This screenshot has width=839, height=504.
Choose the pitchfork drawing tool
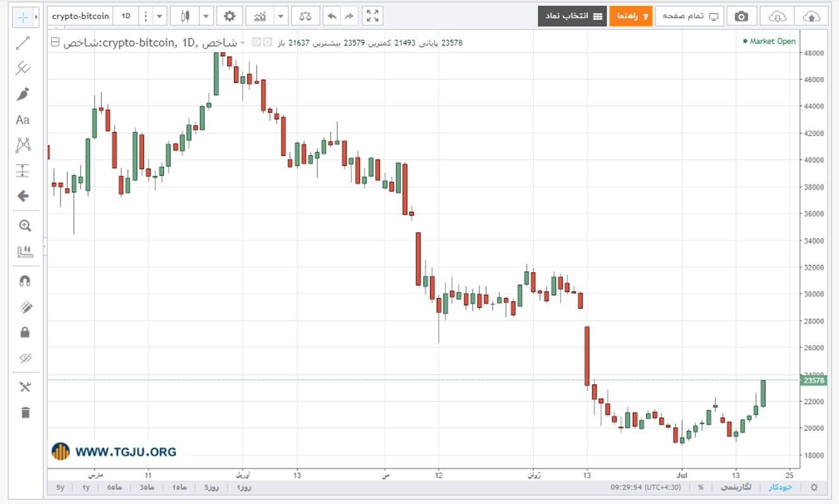point(23,69)
